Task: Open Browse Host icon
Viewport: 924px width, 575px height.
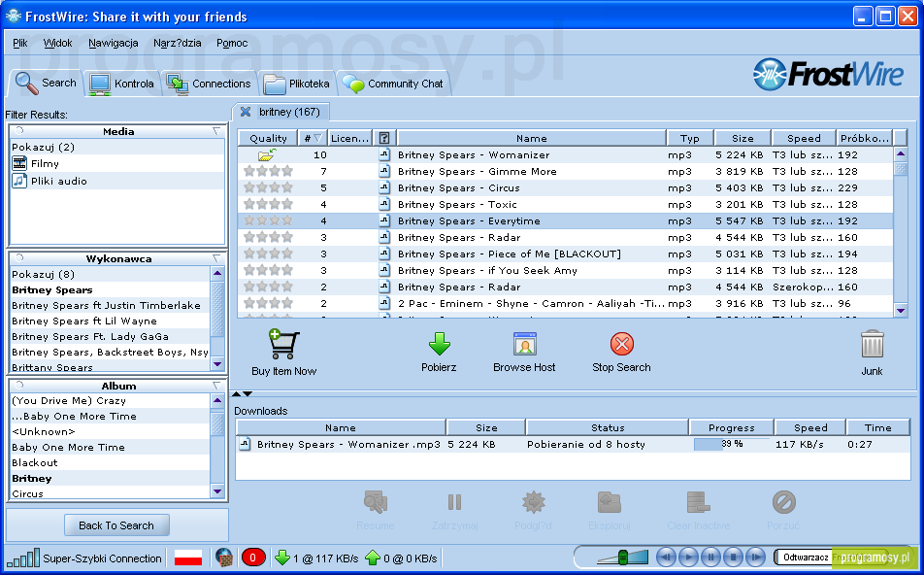Action: pos(524,344)
